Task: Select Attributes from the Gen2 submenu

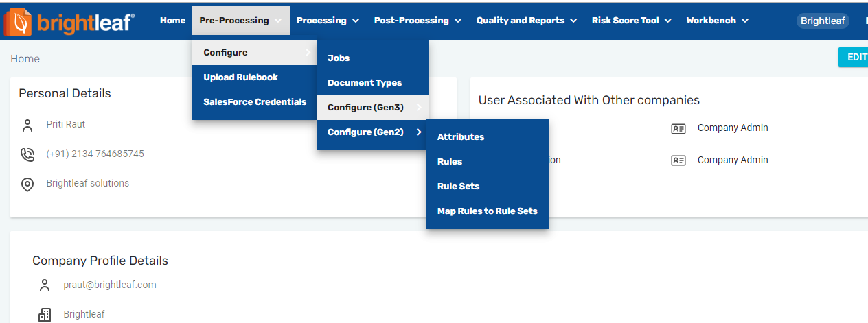Action: [x=461, y=137]
